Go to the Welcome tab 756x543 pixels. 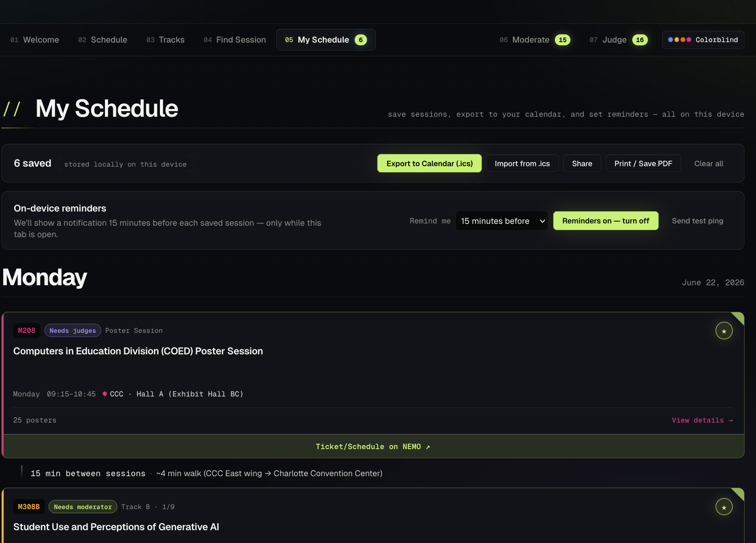(35, 40)
